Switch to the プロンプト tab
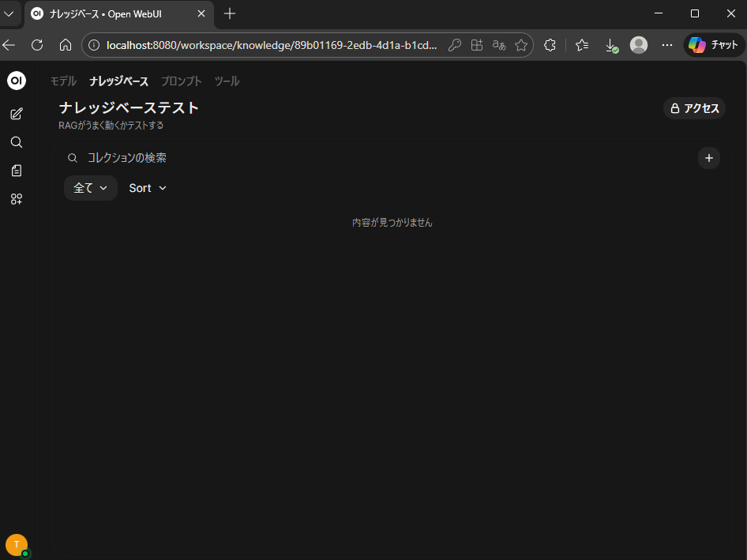The height and width of the screenshot is (560, 747). (181, 81)
